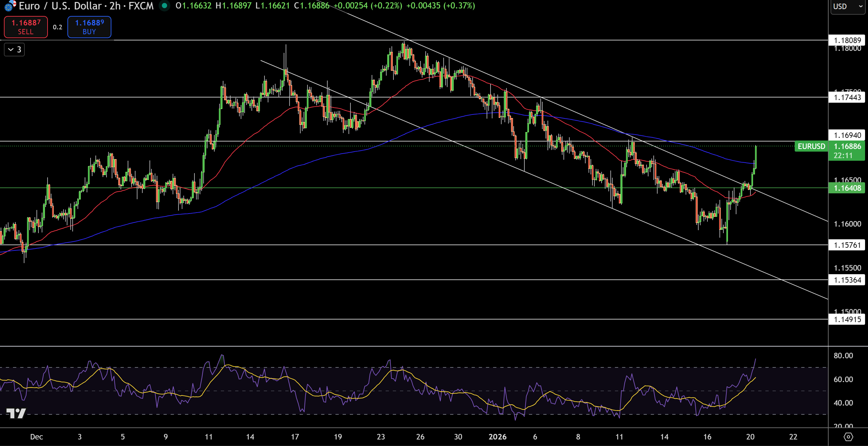The image size is (868, 446).
Task: Click the green market status dot
Action: click(164, 6)
